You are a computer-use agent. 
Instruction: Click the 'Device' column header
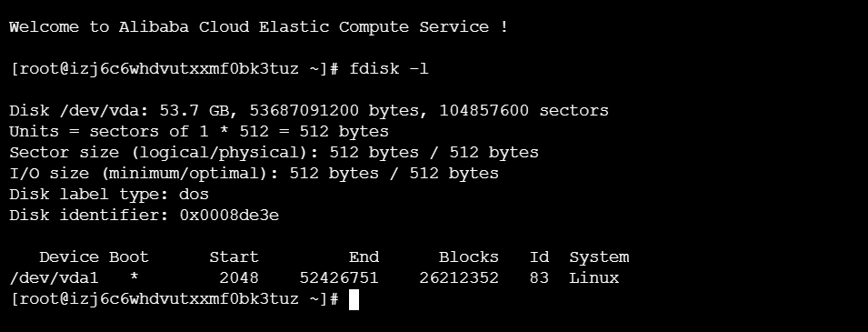pyautogui.click(x=69, y=257)
